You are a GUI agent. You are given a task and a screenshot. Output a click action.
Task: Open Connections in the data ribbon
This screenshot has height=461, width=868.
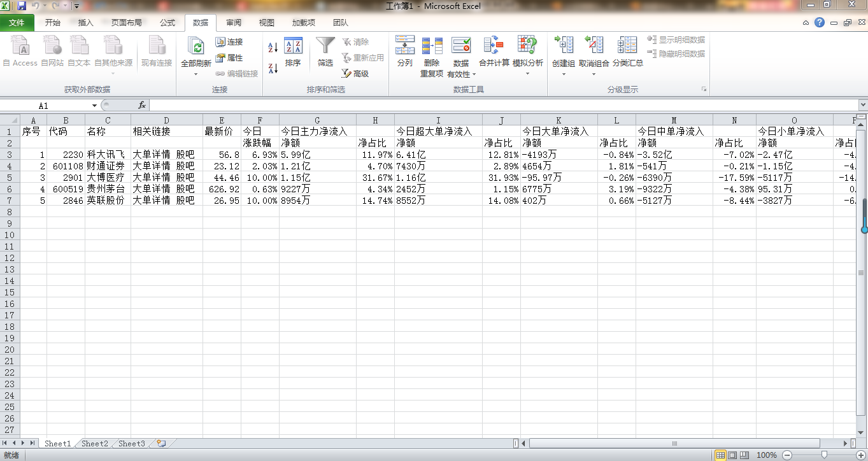tap(229, 42)
